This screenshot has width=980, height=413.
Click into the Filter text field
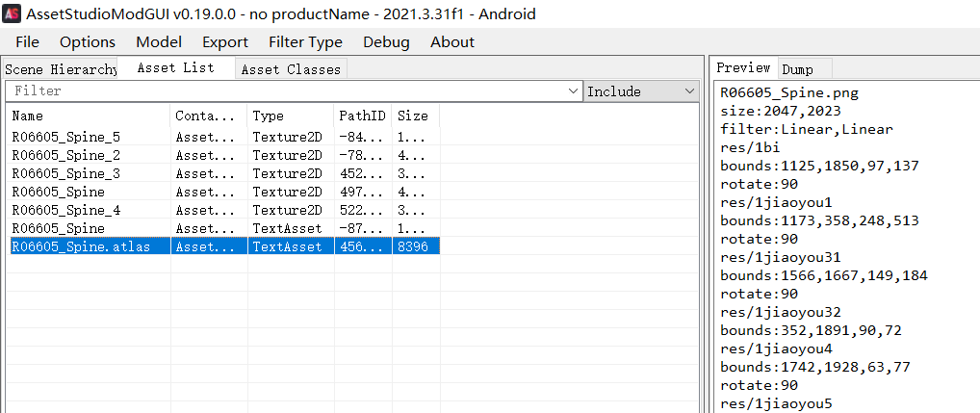tap(289, 91)
